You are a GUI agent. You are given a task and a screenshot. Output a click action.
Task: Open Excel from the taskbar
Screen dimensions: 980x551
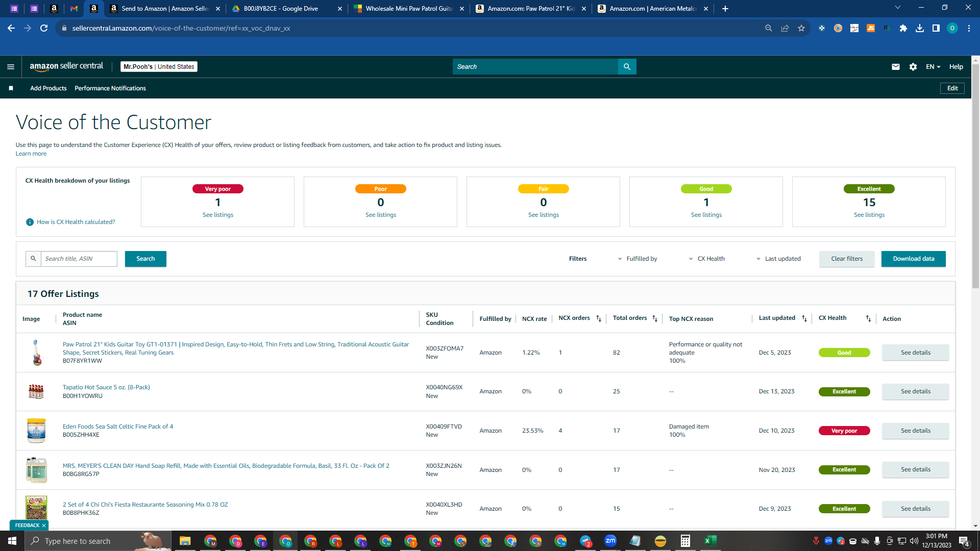point(710,541)
